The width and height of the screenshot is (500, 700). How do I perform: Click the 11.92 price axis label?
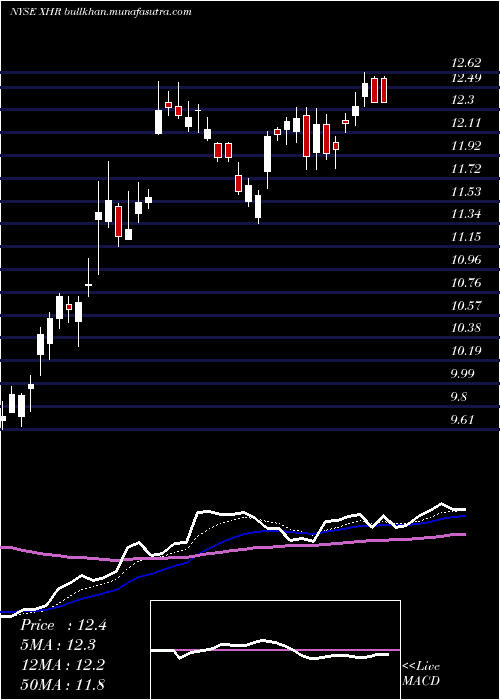(x=466, y=146)
